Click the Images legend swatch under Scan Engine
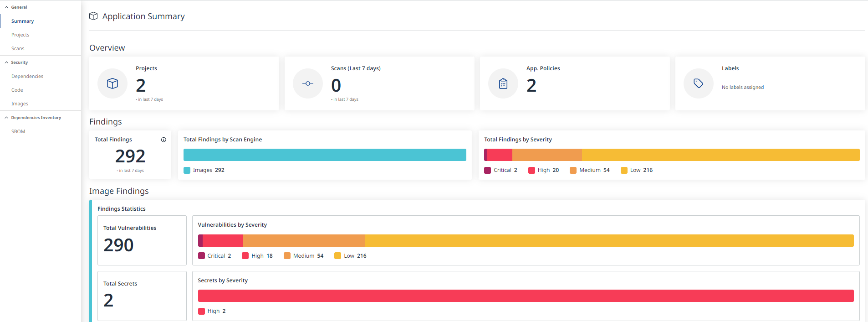This screenshot has height=322, width=868. coord(187,170)
